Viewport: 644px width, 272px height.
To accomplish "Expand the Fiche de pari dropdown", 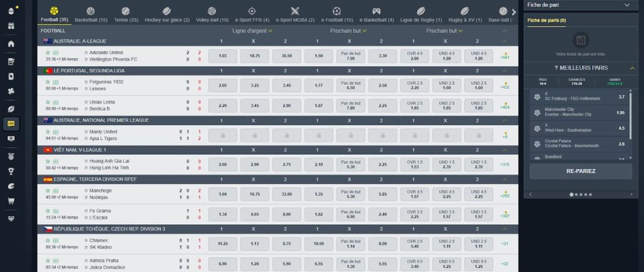I will tap(626, 5).
